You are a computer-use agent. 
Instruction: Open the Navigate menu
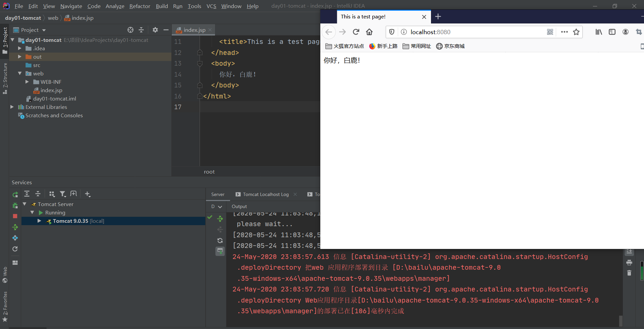[x=71, y=6]
